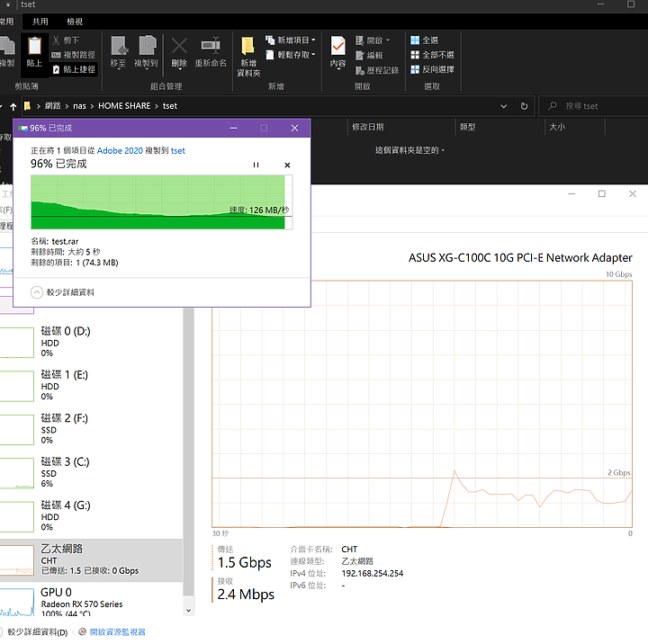Pause the file copy operation
The image size is (648, 644).
pos(256,165)
